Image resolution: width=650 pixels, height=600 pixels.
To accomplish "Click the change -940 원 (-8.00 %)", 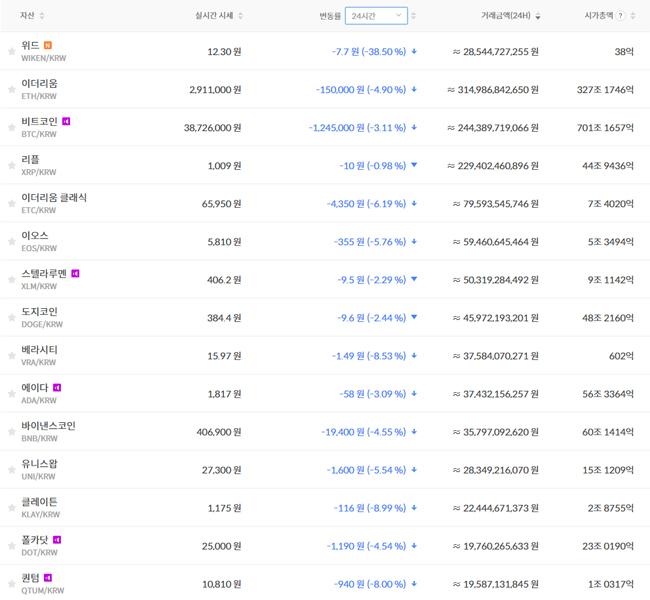I will coord(370,584).
